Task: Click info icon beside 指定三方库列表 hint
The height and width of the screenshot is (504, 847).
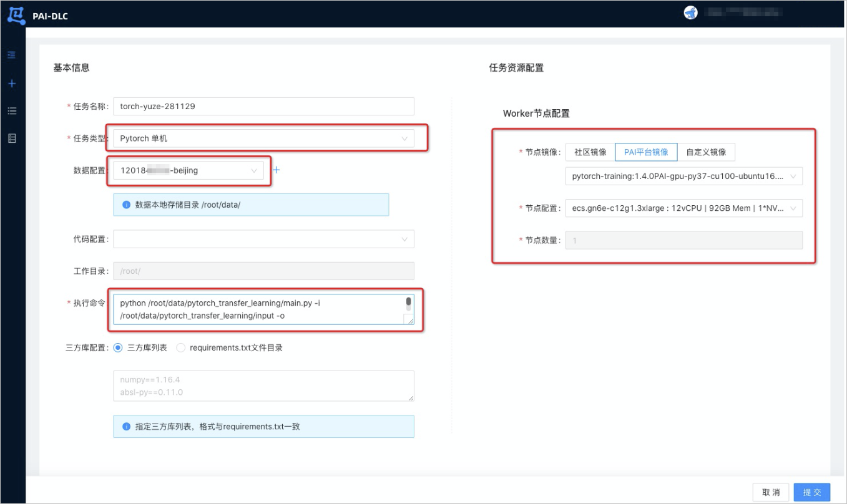Action: pos(126,427)
